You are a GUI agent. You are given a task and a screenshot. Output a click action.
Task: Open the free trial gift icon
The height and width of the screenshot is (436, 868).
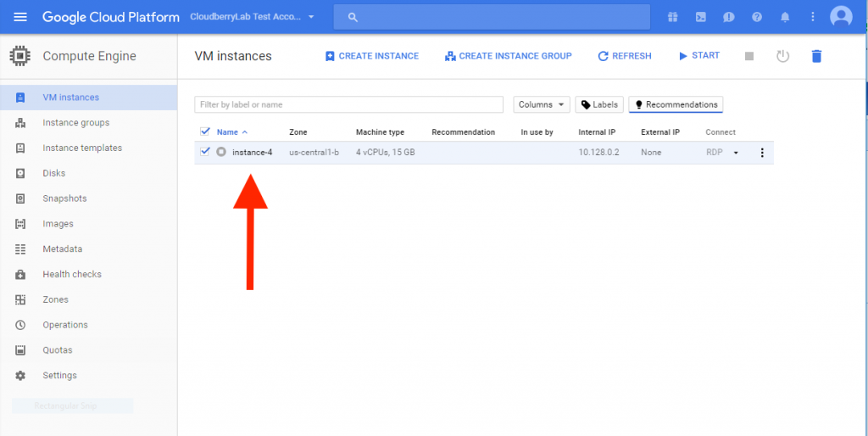click(x=672, y=17)
